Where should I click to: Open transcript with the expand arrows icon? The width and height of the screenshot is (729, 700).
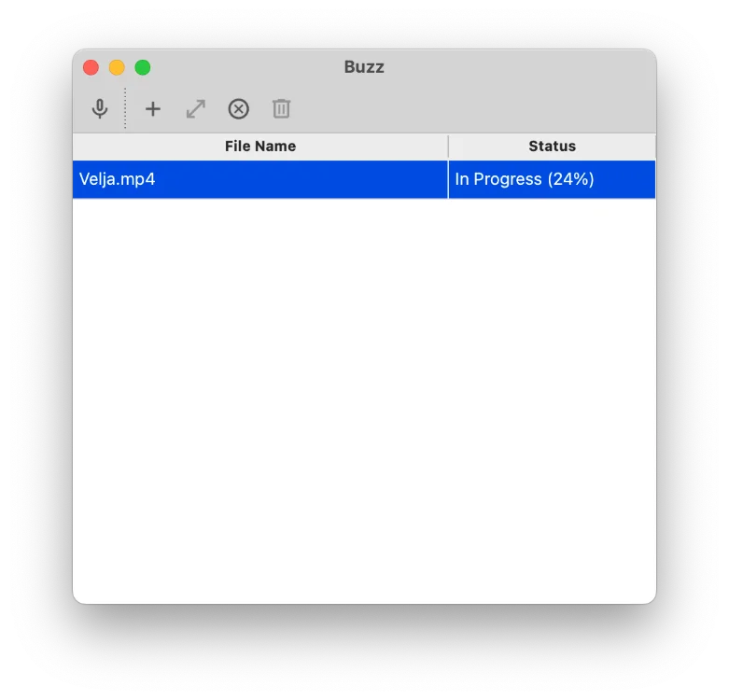click(196, 109)
